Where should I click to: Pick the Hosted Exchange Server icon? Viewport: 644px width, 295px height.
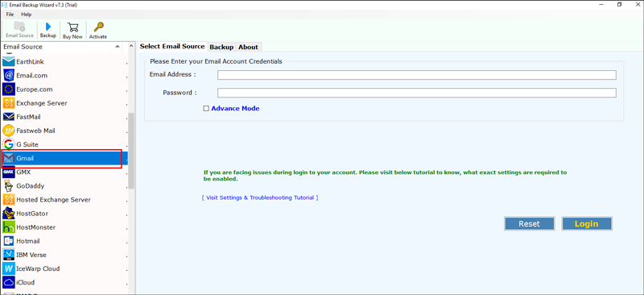[9, 200]
